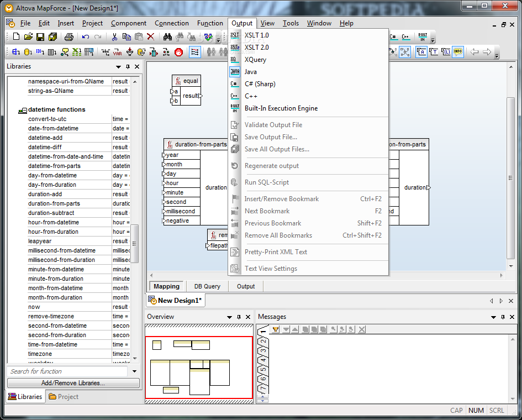The height and width of the screenshot is (420, 522).
Task: Insert XBRL document component icon
Action: 89,52
